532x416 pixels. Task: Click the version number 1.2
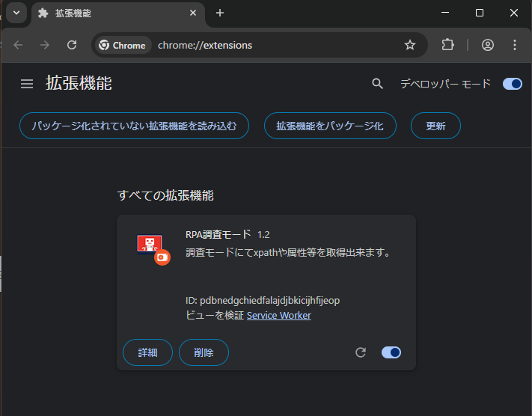coord(263,235)
